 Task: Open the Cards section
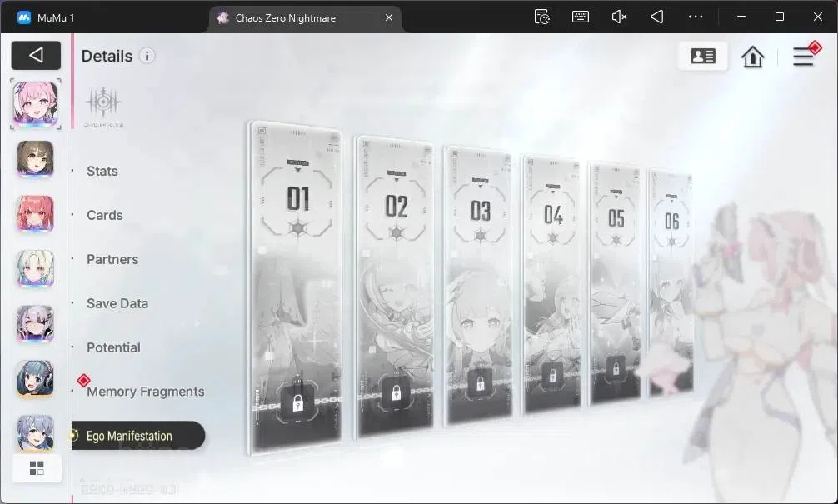pyautogui.click(x=105, y=215)
